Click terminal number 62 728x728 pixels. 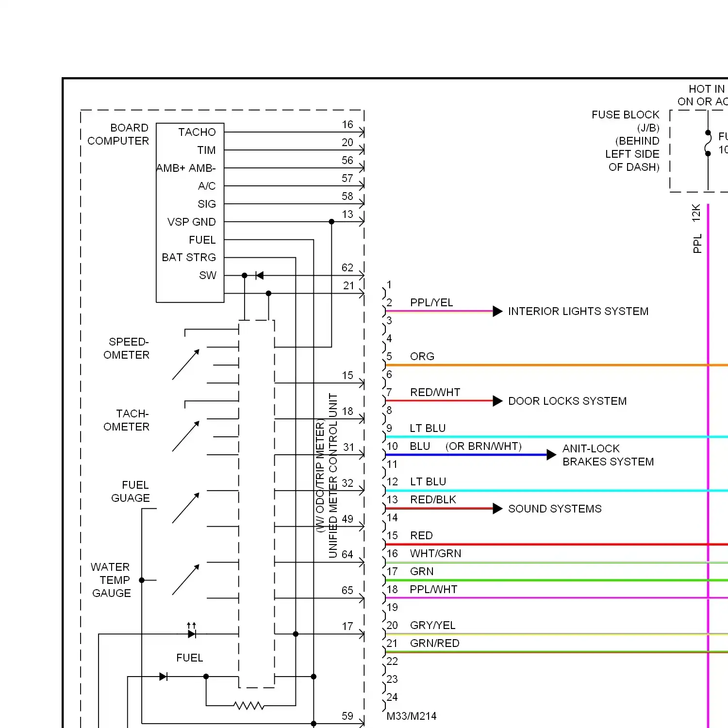click(347, 267)
